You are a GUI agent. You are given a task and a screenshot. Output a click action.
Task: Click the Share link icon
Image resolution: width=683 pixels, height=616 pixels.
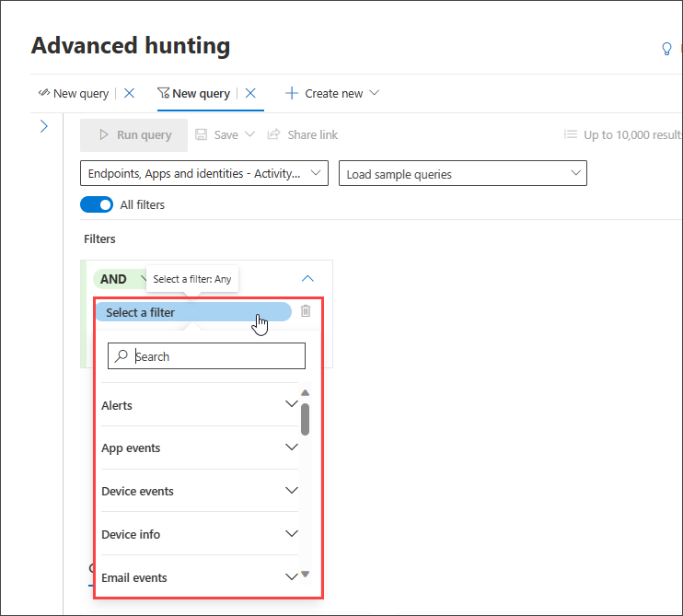point(273,134)
